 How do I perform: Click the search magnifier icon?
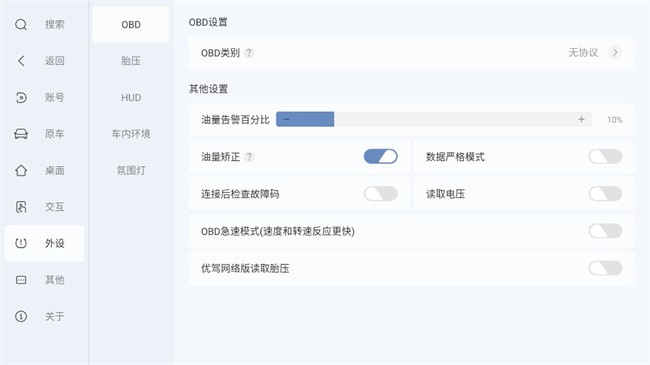click(21, 24)
